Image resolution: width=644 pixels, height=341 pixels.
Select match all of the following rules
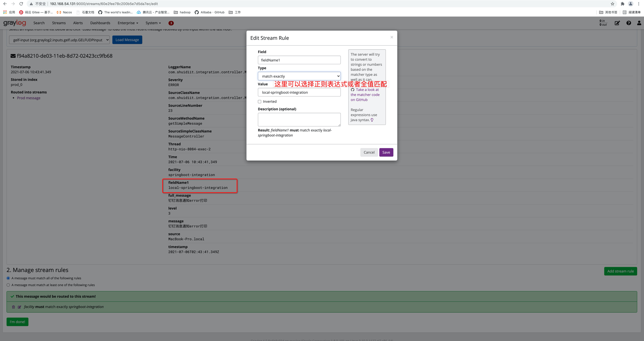click(x=8, y=278)
